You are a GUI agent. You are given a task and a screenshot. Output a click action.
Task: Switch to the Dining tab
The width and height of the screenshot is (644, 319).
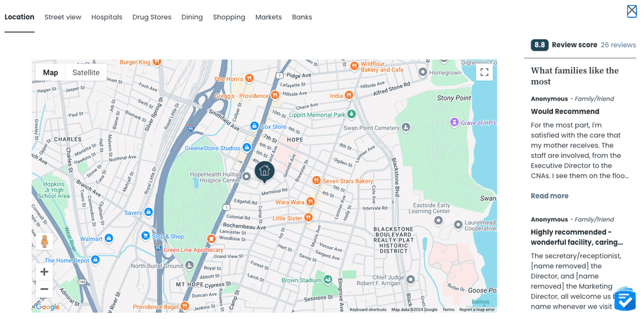point(192,17)
